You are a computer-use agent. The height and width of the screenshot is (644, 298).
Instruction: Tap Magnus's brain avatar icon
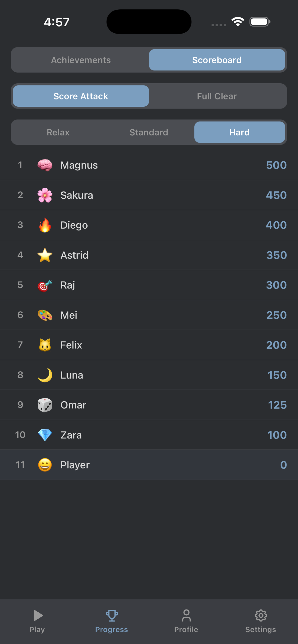click(45, 165)
